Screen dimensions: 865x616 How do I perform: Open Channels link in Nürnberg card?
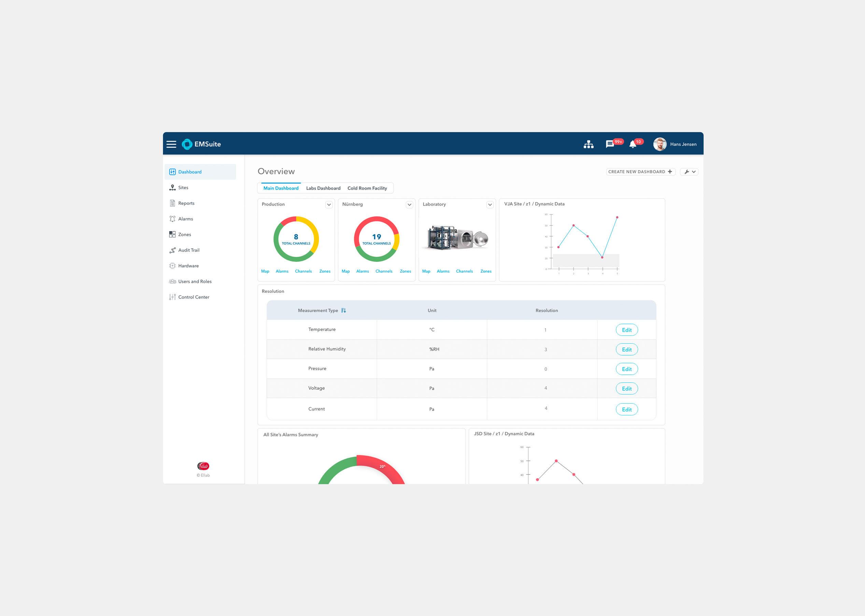(x=384, y=271)
